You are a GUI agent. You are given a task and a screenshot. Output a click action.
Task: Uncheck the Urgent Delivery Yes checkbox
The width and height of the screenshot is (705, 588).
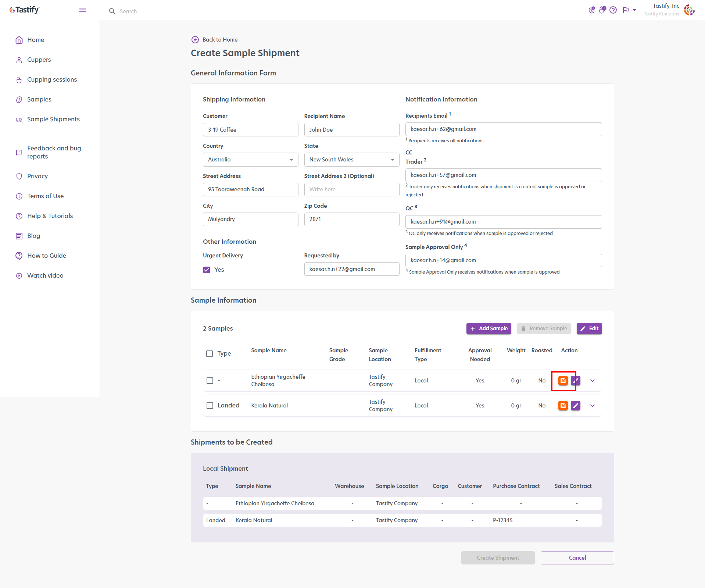(207, 270)
